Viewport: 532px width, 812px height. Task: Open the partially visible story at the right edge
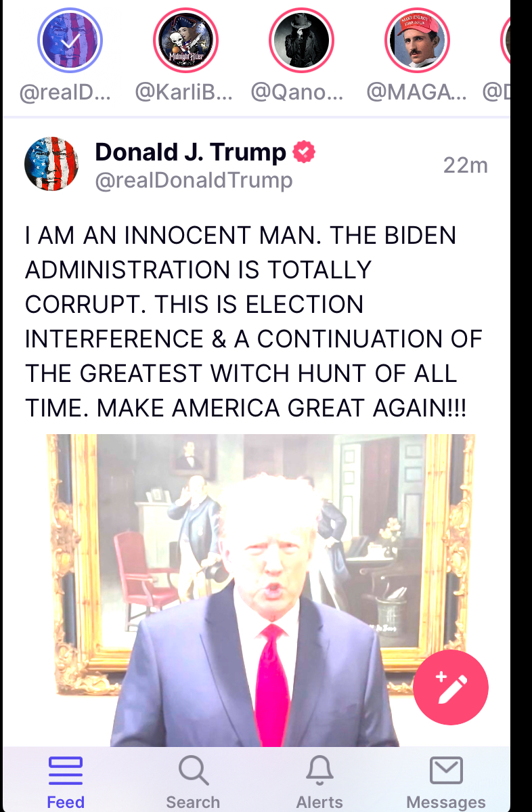tap(506, 41)
